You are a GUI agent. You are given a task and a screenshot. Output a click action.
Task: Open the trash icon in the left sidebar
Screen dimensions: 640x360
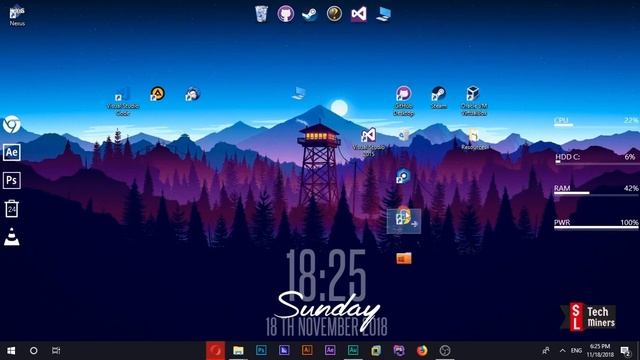(11, 209)
